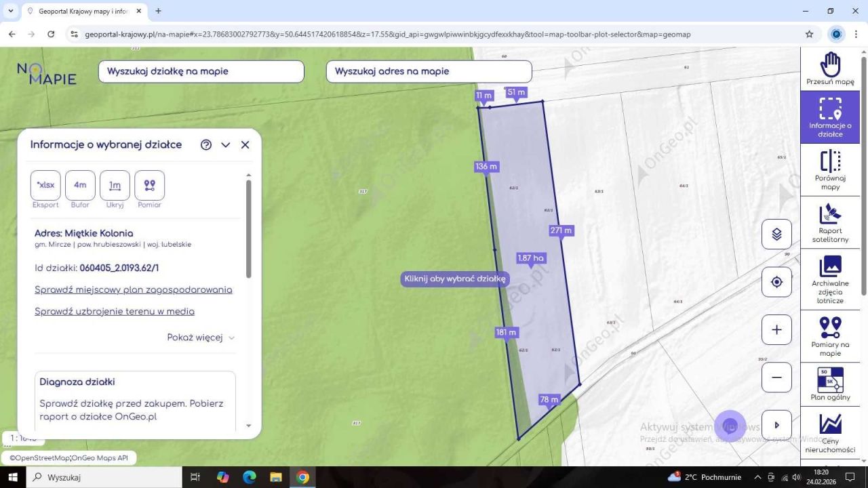The height and width of the screenshot is (488, 868).
Task: Collapse the parcel info panel chevron
Action: click(226, 145)
